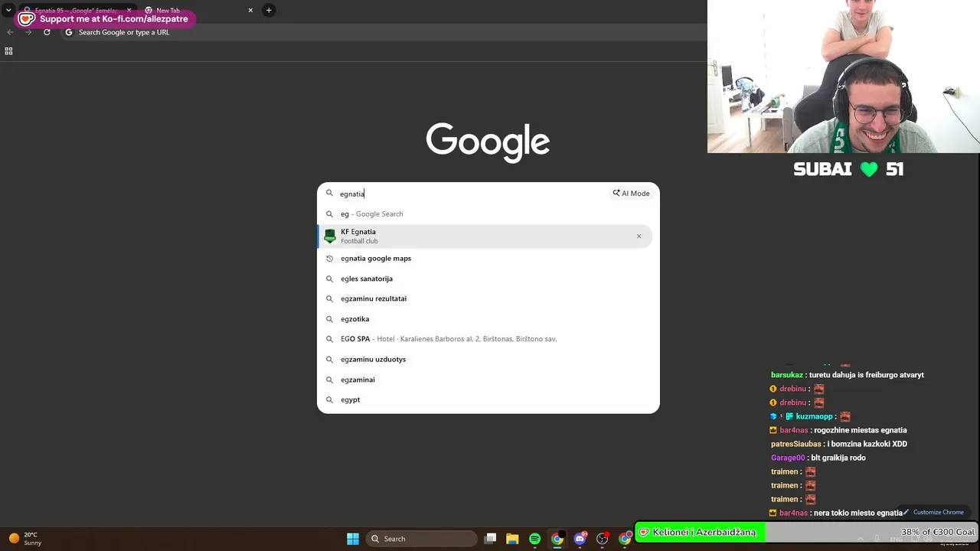This screenshot has height=551, width=980.
Task: Choose the 'egzaminu uzduotys' suggestion
Action: tap(485, 360)
